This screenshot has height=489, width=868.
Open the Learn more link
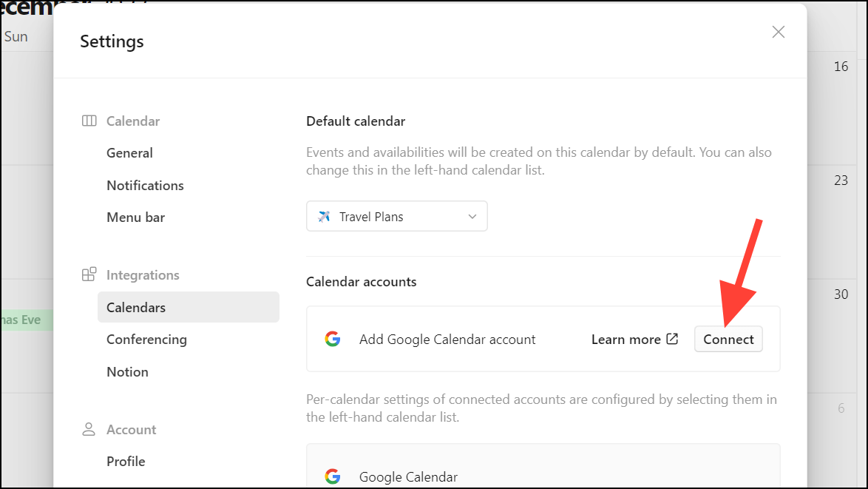point(626,339)
